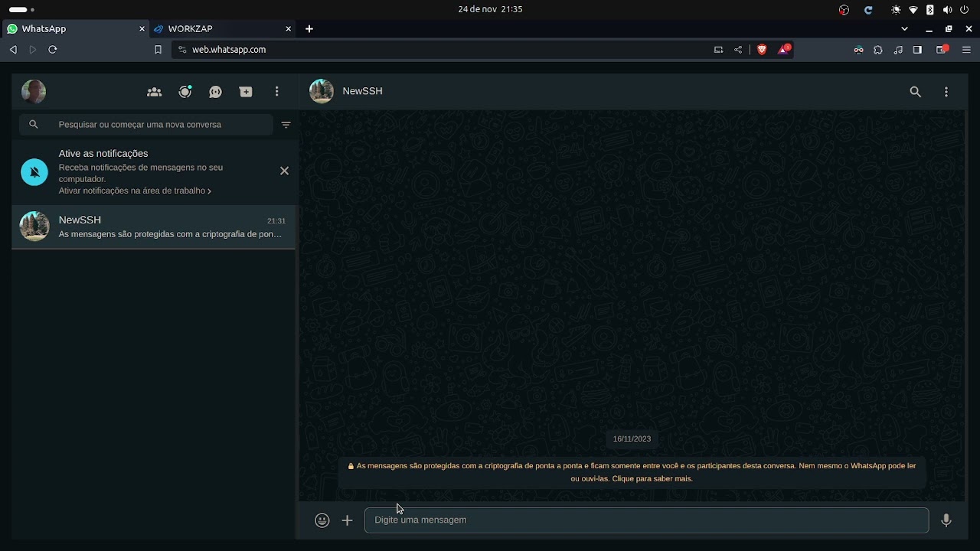Install the web app via address bar icon
Image resolution: width=980 pixels, height=551 pixels.
pyautogui.click(x=718, y=49)
